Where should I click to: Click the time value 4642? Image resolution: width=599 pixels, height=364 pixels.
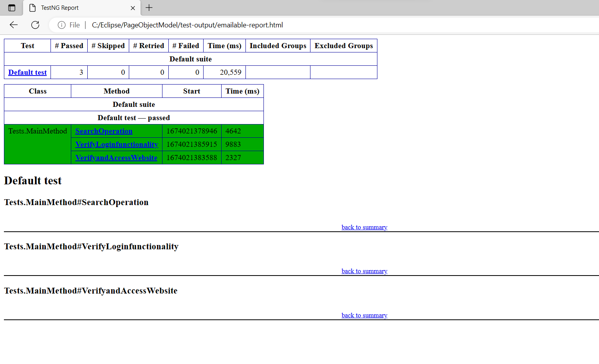(233, 131)
